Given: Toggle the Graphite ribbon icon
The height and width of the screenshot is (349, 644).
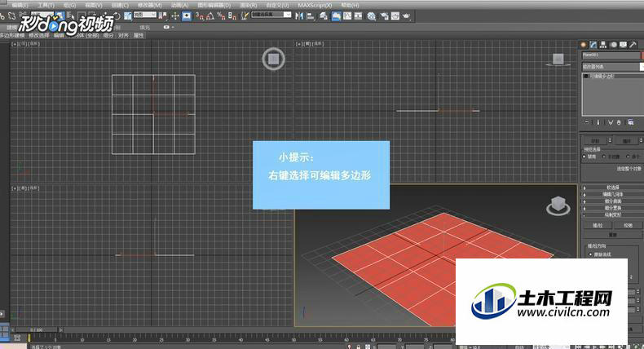Looking at the screenshot, I should (x=336, y=16).
